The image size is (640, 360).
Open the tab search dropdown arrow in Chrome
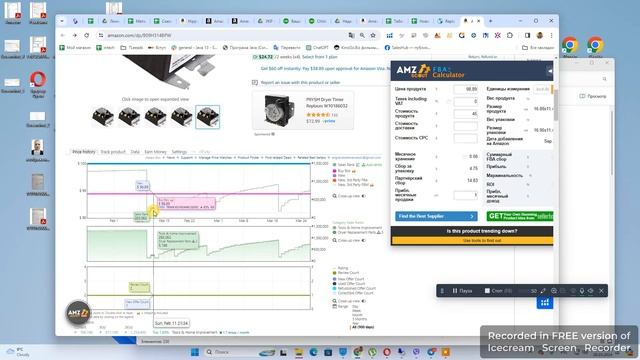[62, 21]
